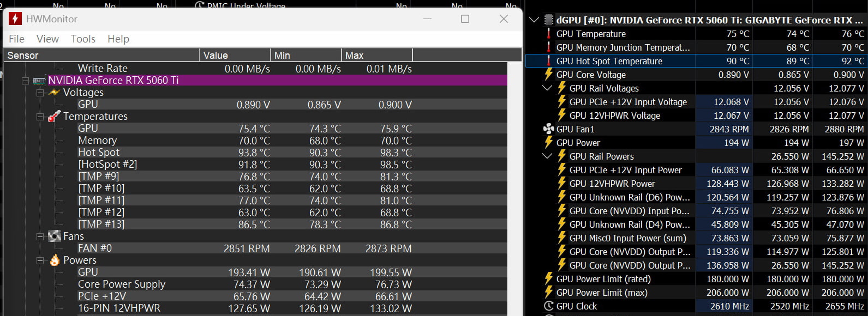Click GPU Core Voltage lightning icon

click(549, 75)
